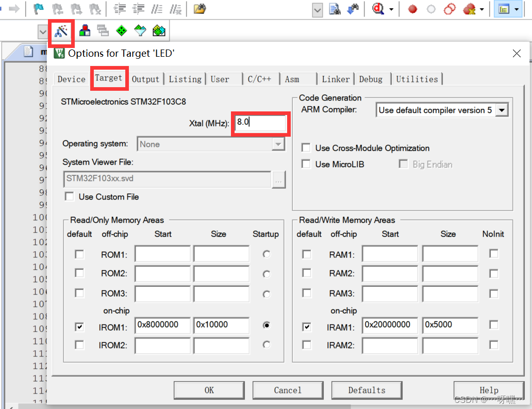
Task: Select IROM1 Startup radio button
Action: coord(267,325)
